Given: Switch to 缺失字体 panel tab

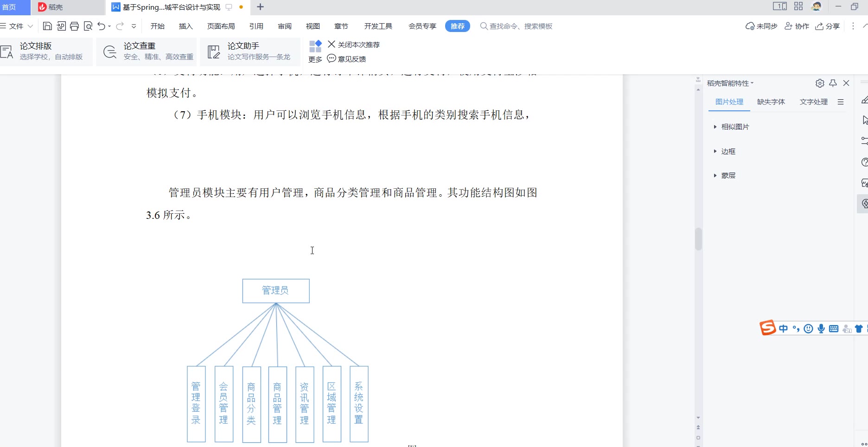Looking at the screenshot, I should tap(771, 102).
